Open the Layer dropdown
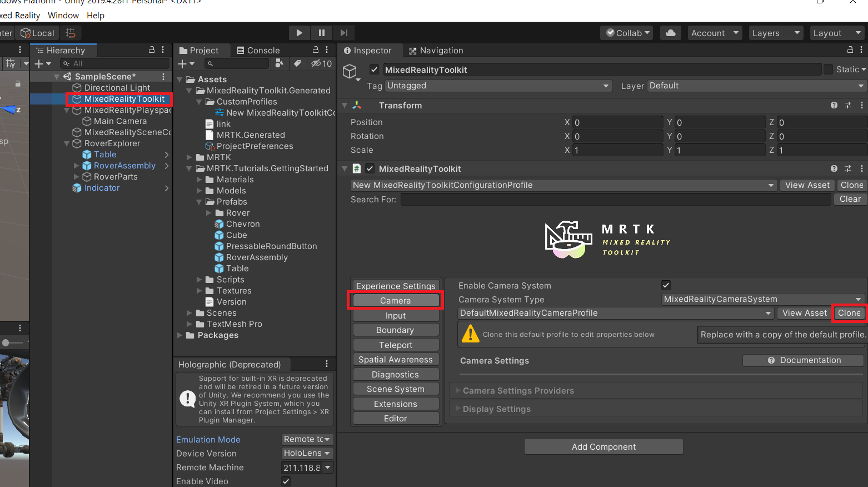Screen dimensions: 868x487 click(x=757, y=86)
